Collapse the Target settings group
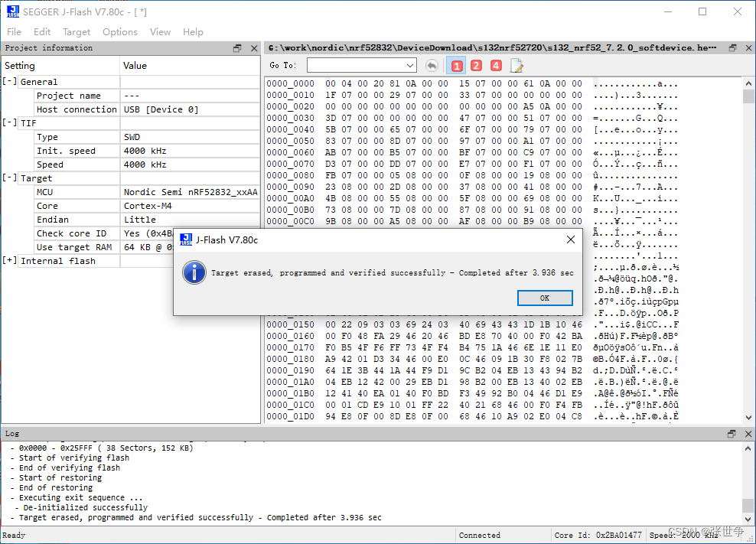 click(x=10, y=178)
